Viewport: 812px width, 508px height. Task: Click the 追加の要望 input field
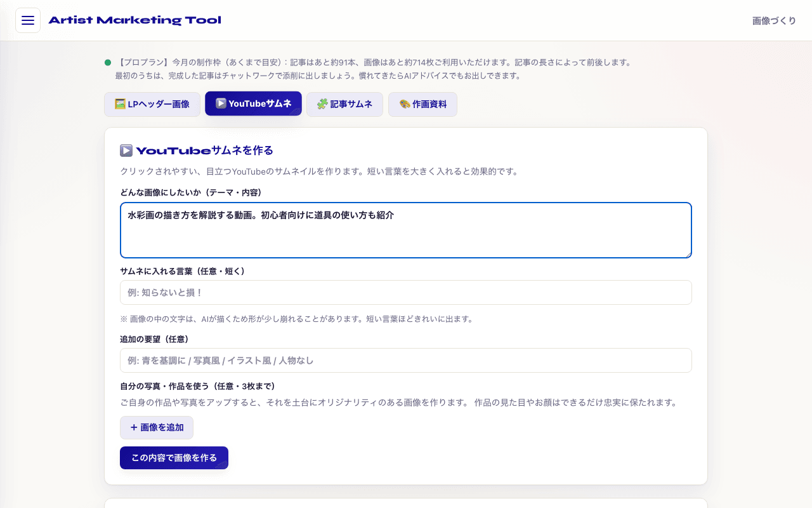pos(406,360)
